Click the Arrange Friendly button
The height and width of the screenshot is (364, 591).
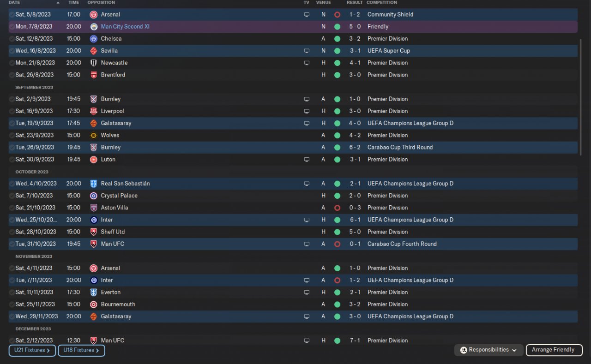554,350
